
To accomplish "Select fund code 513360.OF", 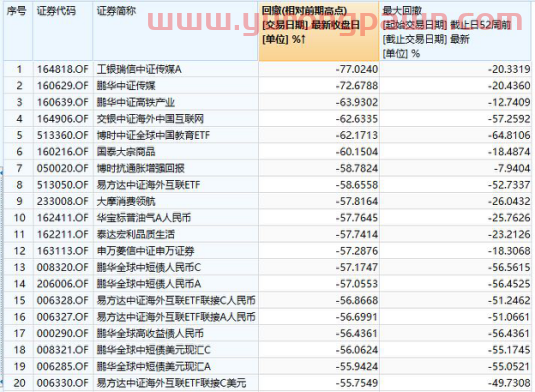I will pyautogui.click(x=62, y=135).
